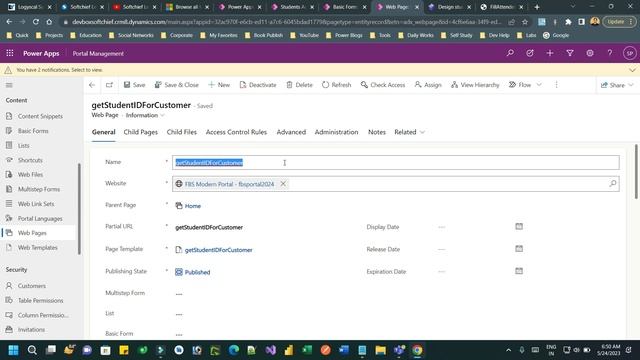Viewport: 640px width, 360px height.
Task: Click Save & Close command
Action: pyautogui.click(x=176, y=85)
